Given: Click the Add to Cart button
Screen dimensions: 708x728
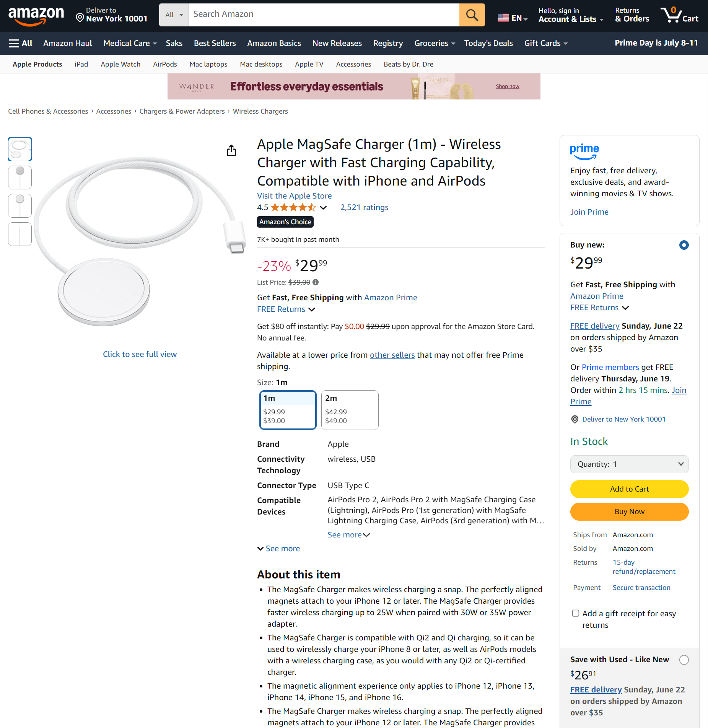Looking at the screenshot, I should [x=629, y=489].
